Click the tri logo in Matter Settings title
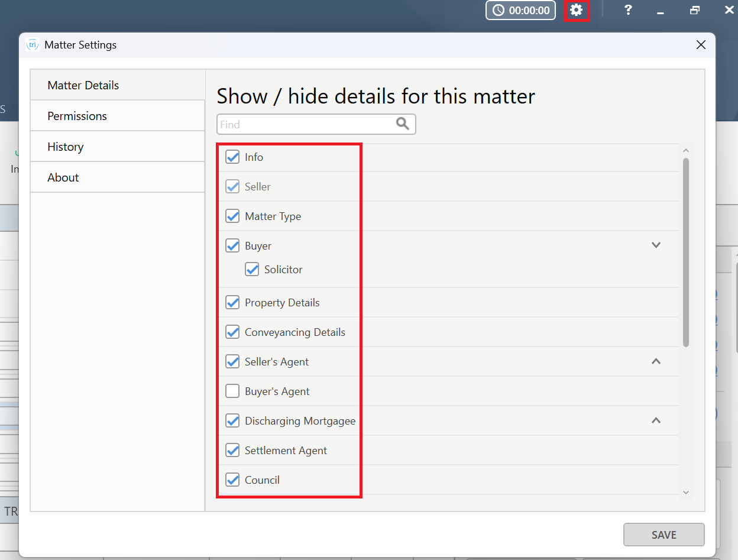 pos(33,45)
